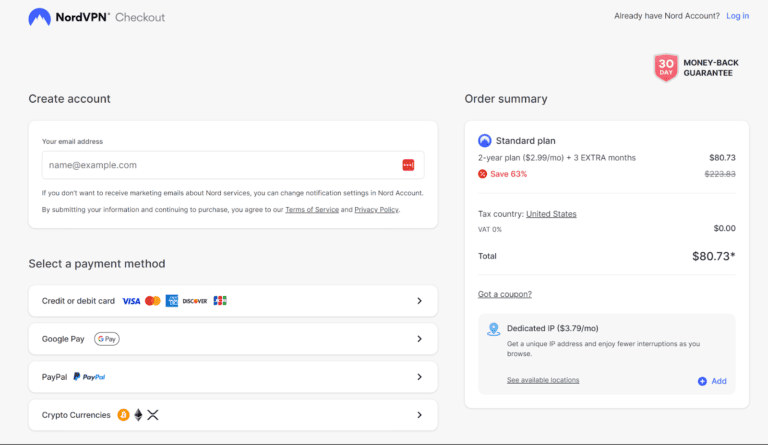Expand the Credit or debit card option
This screenshot has height=445, width=768.
coord(419,301)
